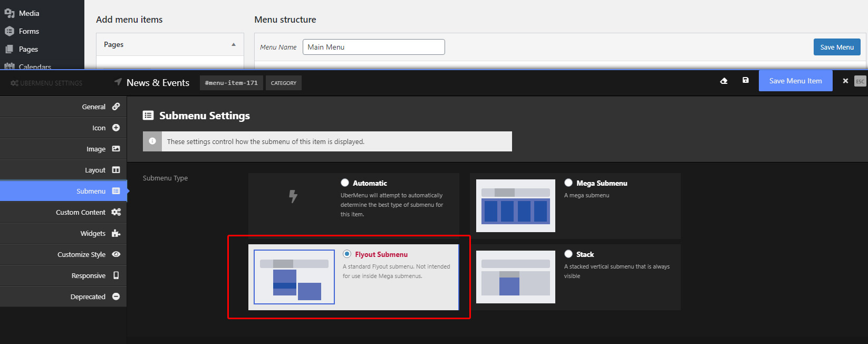This screenshot has width=868, height=344.
Task: Switch to the Layout tab
Action: (95, 170)
